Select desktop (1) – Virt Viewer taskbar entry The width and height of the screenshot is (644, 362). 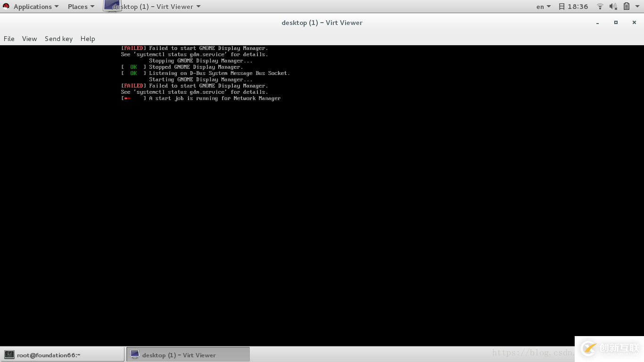(188, 354)
